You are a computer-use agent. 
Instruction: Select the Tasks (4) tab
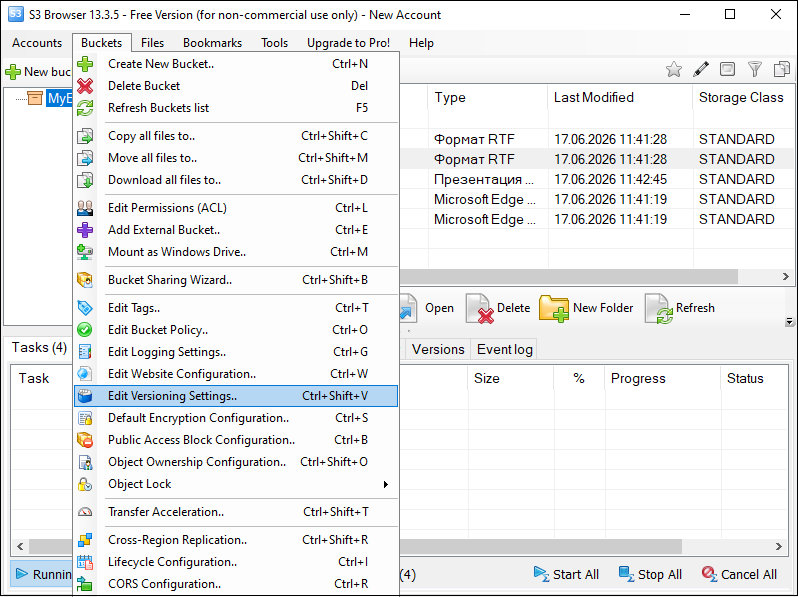click(39, 348)
